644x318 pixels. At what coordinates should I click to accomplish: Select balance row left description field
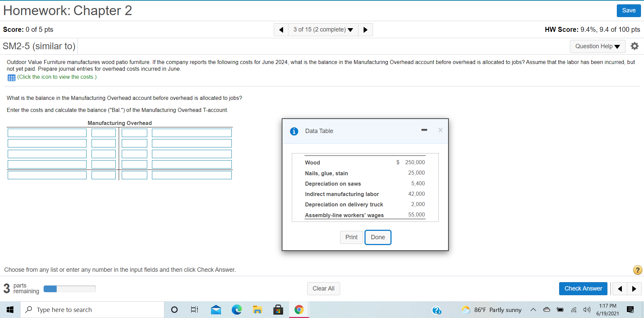point(47,175)
